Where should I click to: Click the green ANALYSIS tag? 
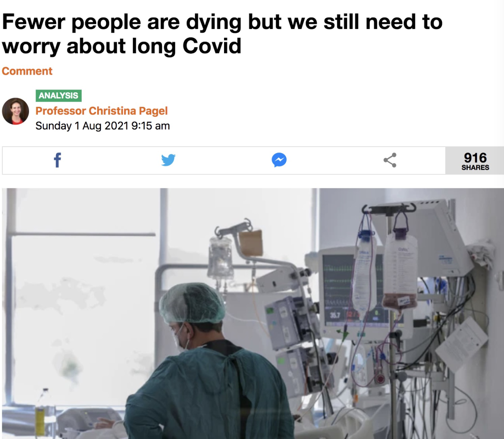58,96
